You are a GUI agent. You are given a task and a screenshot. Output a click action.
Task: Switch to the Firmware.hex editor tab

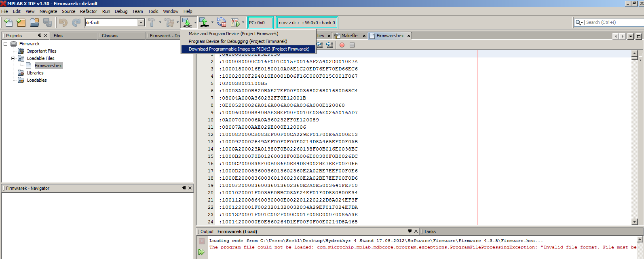click(390, 36)
